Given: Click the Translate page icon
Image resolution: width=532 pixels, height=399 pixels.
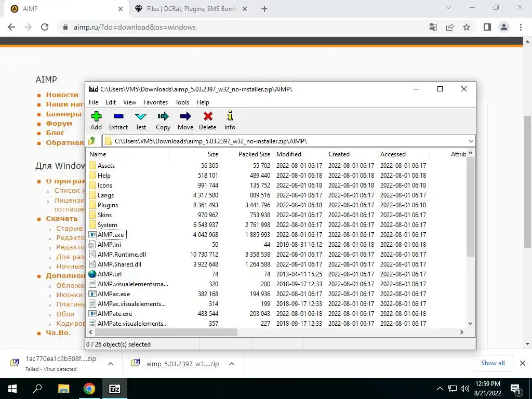Looking at the screenshot, I should click(x=433, y=27).
